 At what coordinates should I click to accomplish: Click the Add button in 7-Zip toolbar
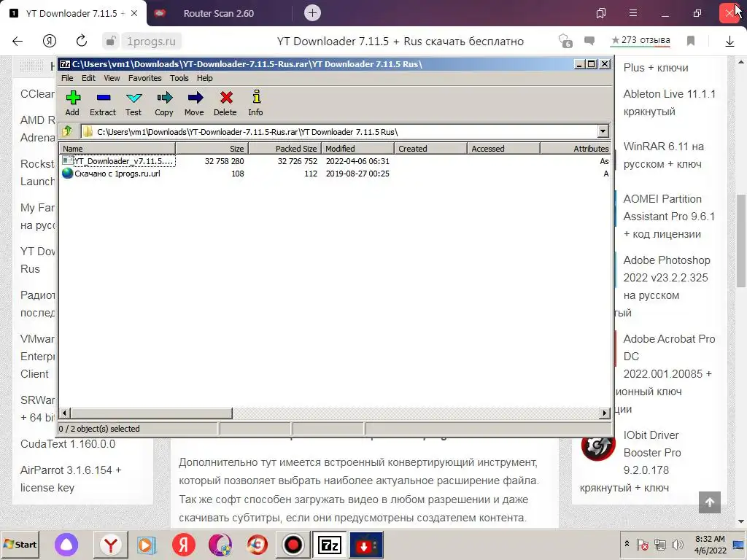click(72, 103)
